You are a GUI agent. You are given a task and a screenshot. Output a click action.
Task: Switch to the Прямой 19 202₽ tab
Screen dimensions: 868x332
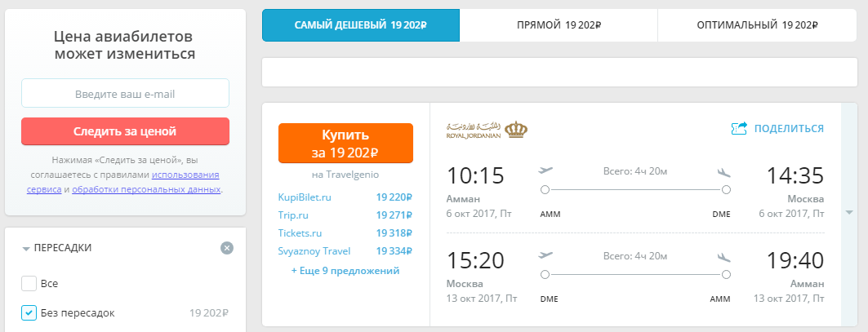(559, 25)
